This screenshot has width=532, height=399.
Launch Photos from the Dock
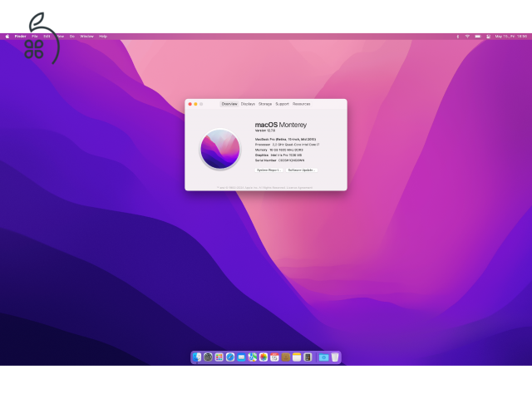tap(264, 357)
